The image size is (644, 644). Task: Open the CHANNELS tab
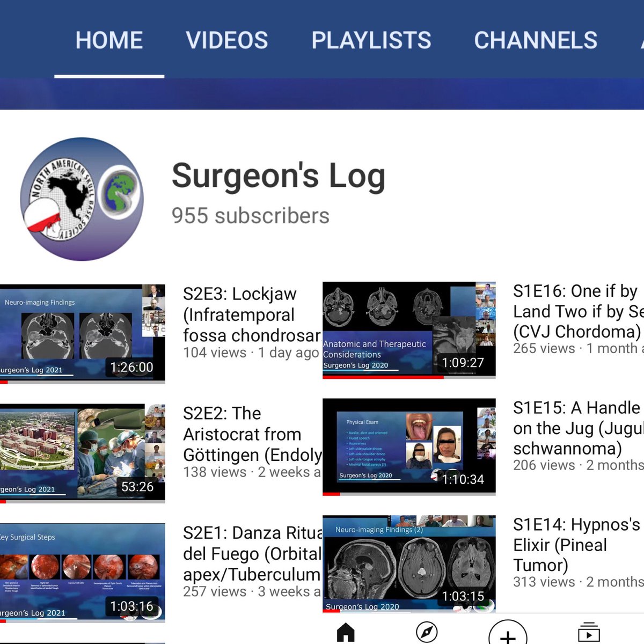click(536, 40)
